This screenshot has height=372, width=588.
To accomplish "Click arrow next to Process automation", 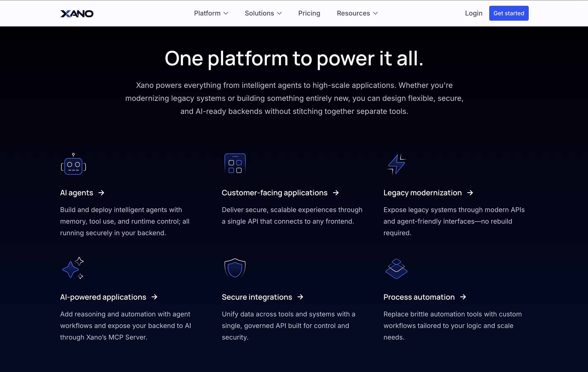I will [463, 297].
